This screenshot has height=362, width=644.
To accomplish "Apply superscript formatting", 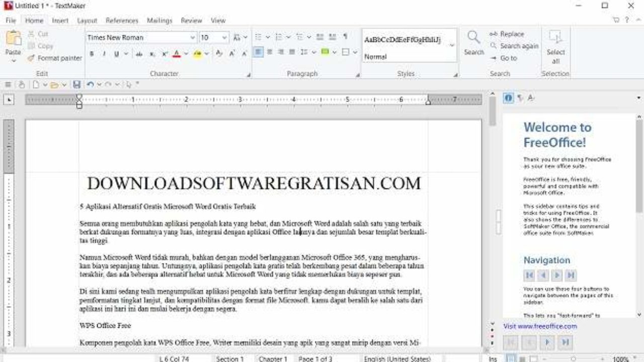I will (x=165, y=53).
